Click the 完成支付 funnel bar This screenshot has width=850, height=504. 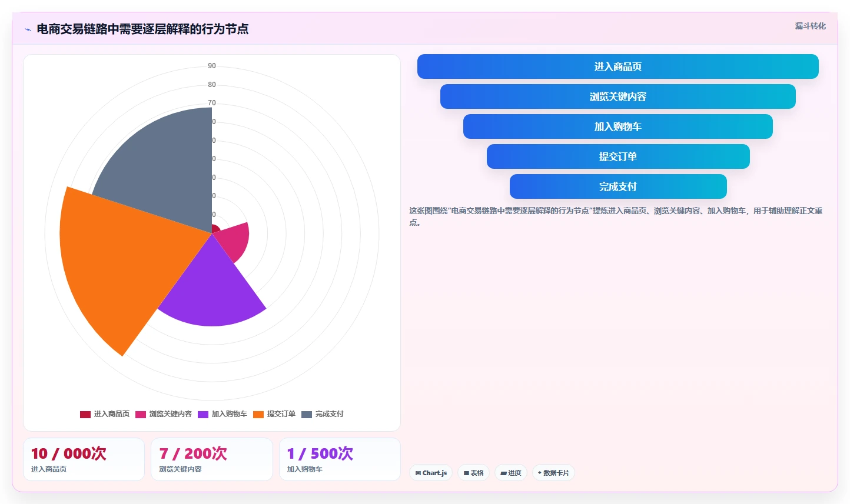(x=618, y=186)
